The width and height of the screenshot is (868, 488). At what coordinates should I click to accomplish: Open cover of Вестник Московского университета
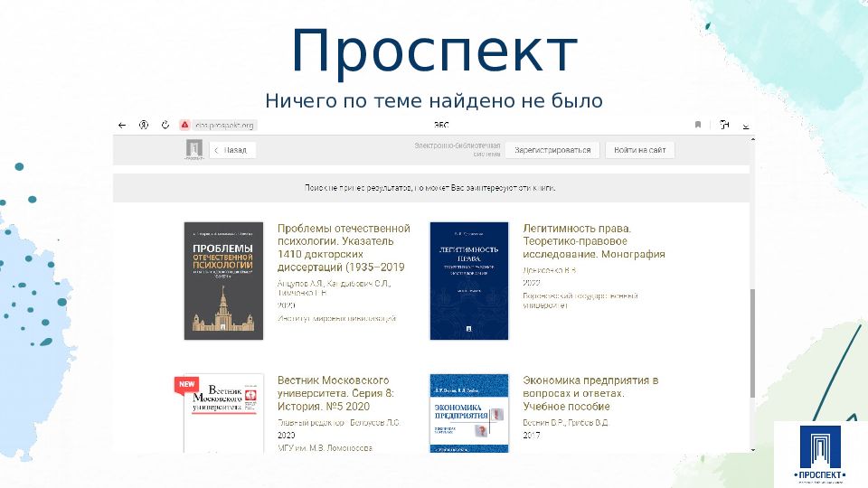pos(223,414)
